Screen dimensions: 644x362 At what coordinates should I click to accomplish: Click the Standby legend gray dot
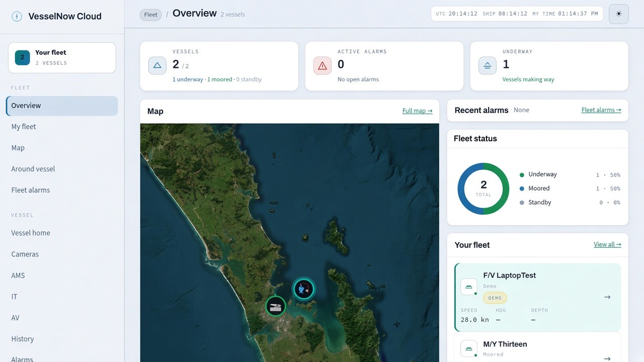[522, 203]
